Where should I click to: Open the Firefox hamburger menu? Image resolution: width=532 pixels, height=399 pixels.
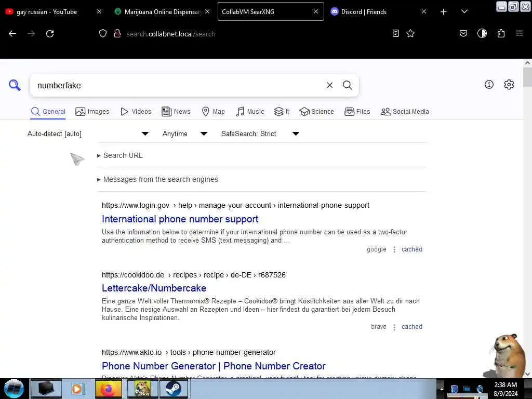(x=520, y=33)
